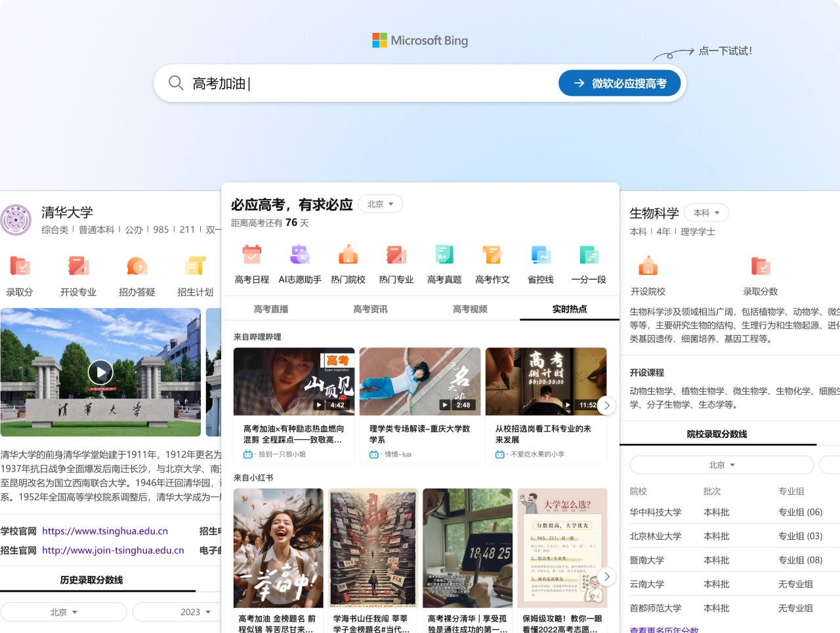Play the 清华大学 campus gate video
The height and width of the screenshot is (633, 840).
tap(100, 372)
